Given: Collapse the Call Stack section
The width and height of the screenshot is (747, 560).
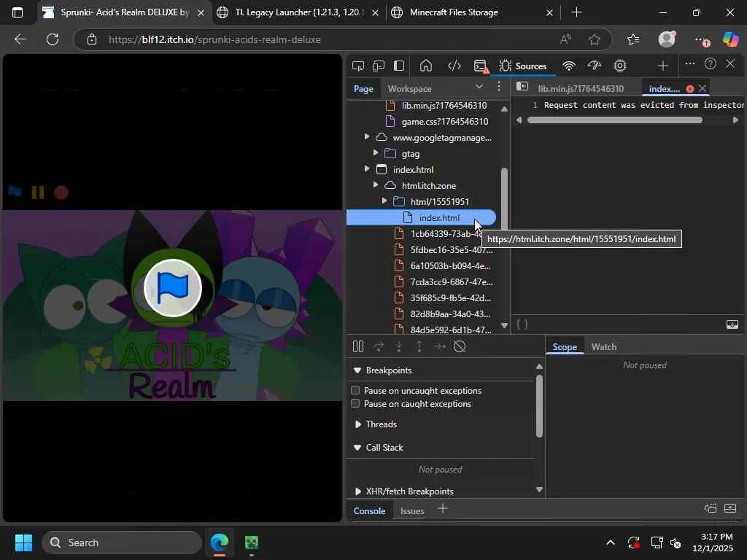Looking at the screenshot, I should (x=357, y=448).
